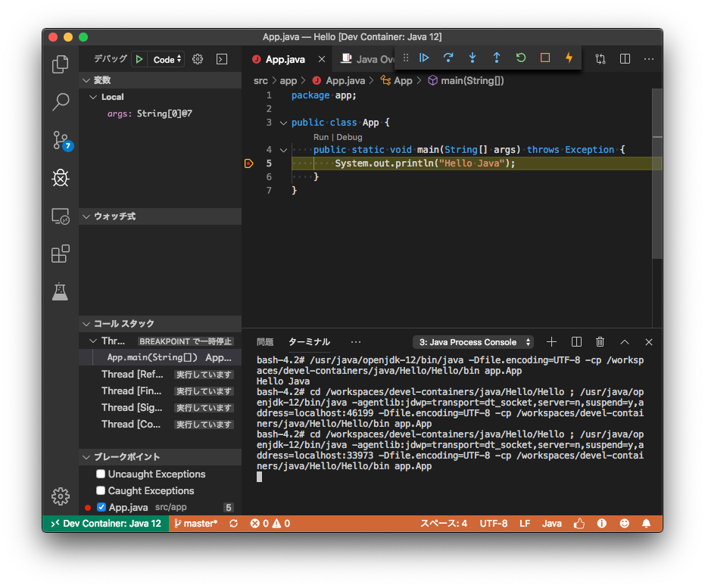Step into in the debug toolbar
This screenshot has width=705, height=588.
472,58
